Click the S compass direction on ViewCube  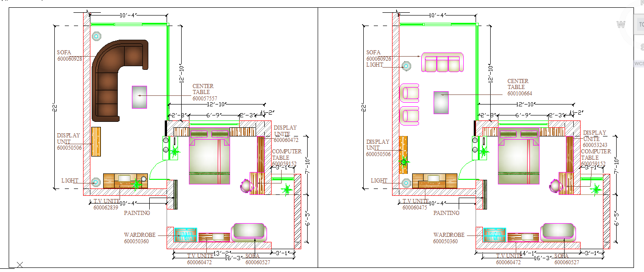(x=641, y=47)
